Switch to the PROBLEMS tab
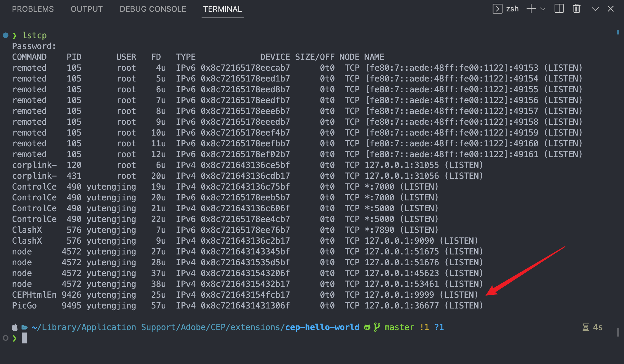The image size is (624, 364). (33, 9)
